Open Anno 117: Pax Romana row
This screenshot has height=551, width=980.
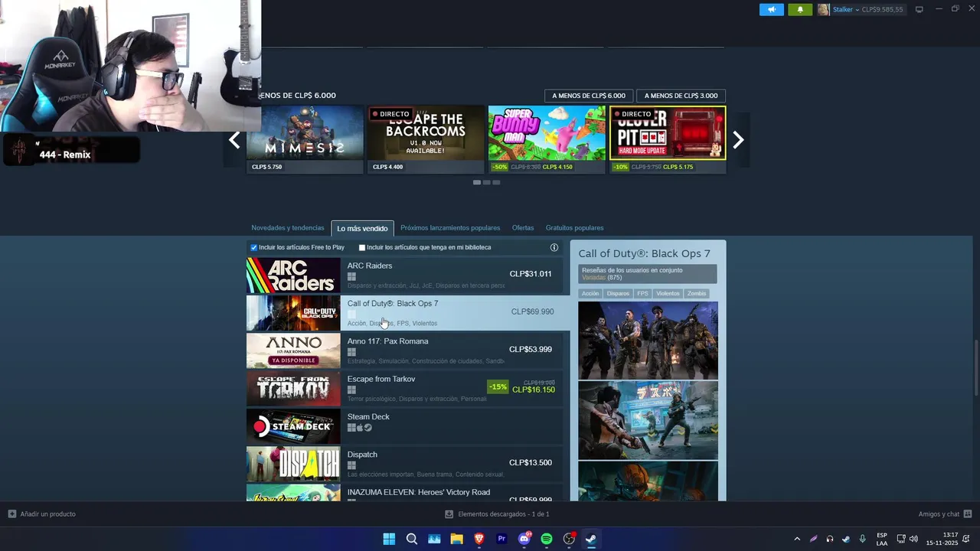tap(404, 350)
